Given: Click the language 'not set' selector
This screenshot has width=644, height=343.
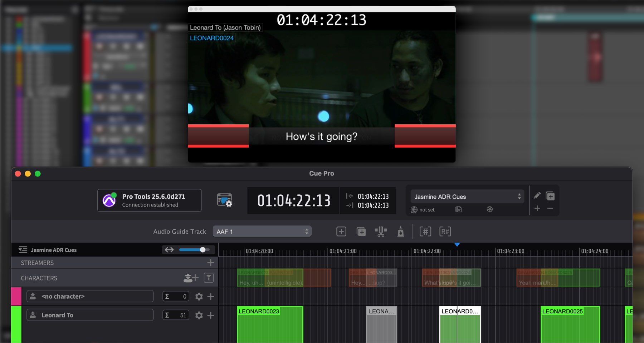Looking at the screenshot, I should click(x=423, y=210).
